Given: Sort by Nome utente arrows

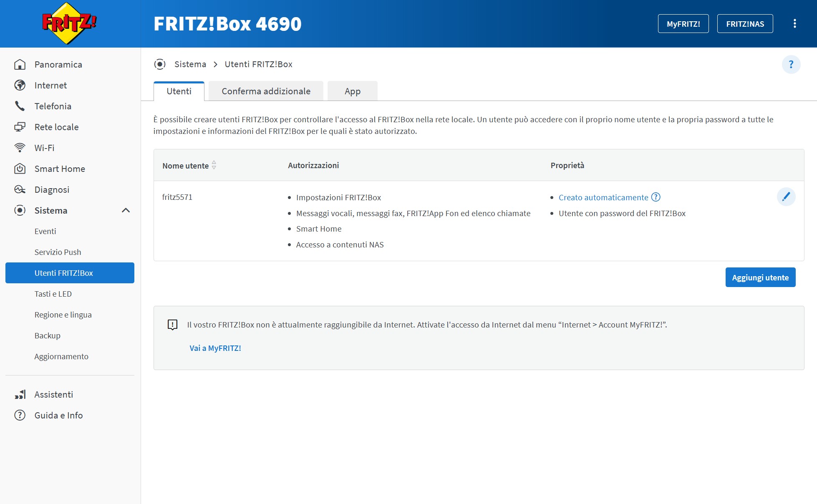Looking at the screenshot, I should (x=214, y=165).
